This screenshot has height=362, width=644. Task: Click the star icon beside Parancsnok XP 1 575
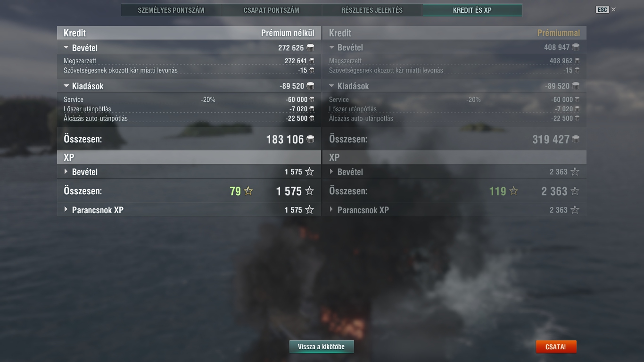pyautogui.click(x=309, y=210)
